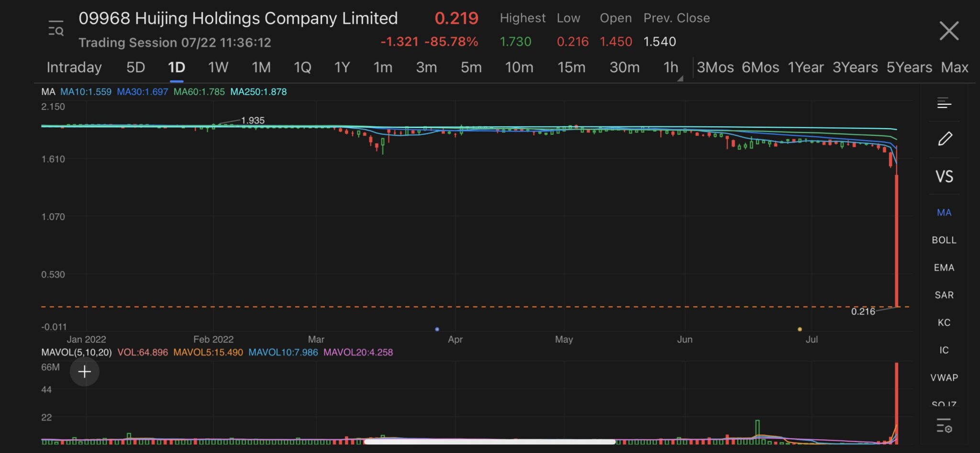Set range to 3Mos
The width and height of the screenshot is (980, 453).
(715, 67)
